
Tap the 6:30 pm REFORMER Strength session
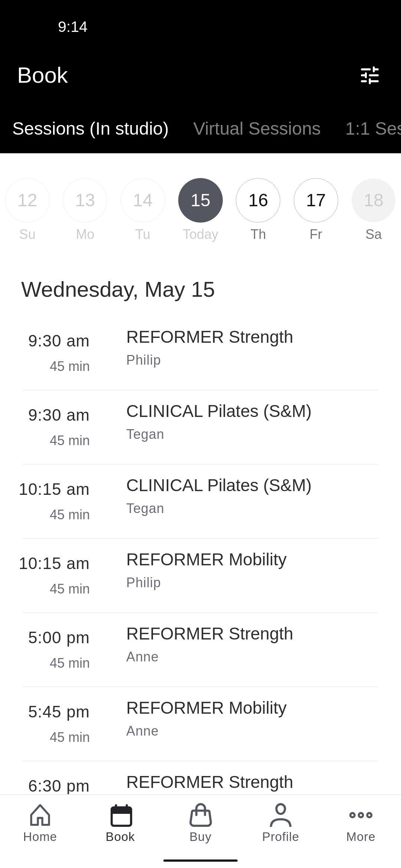pos(209,782)
